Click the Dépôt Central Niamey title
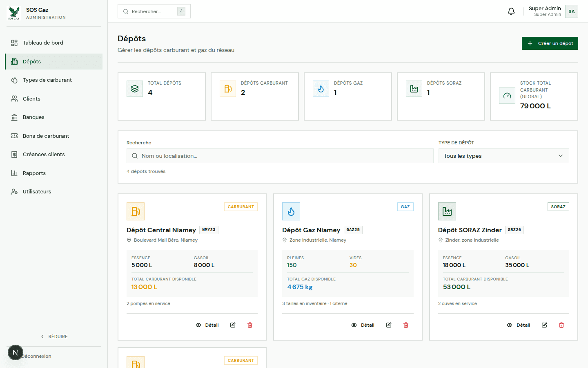The width and height of the screenshot is (588, 368). 161,230
